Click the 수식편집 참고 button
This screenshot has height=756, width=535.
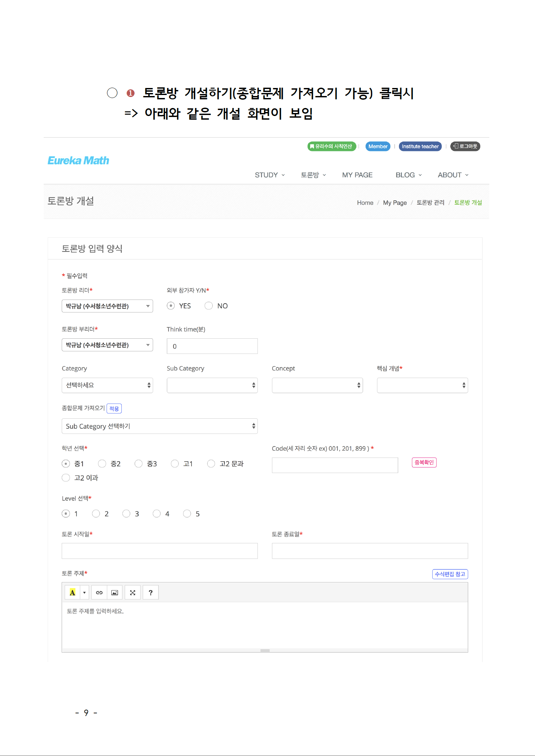[450, 574]
